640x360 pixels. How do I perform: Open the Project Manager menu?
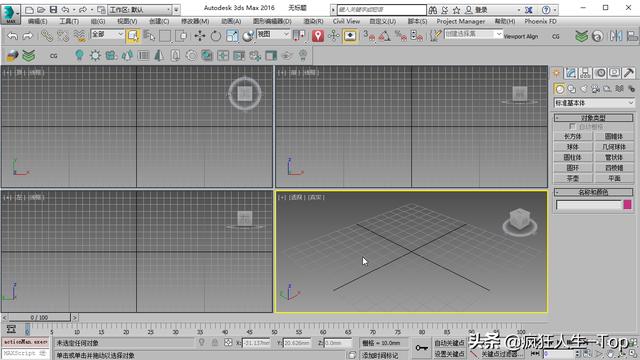coord(461,21)
